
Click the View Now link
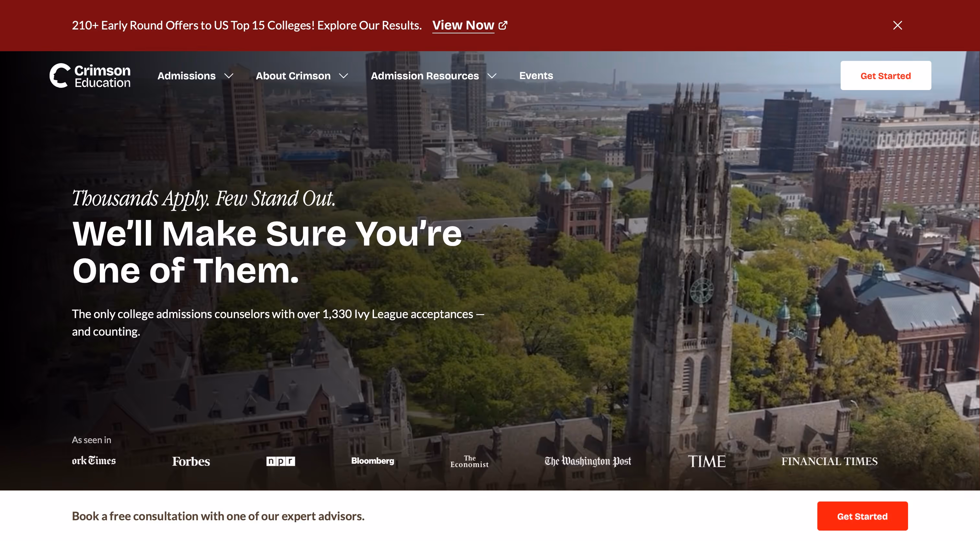tap(463, 26)
